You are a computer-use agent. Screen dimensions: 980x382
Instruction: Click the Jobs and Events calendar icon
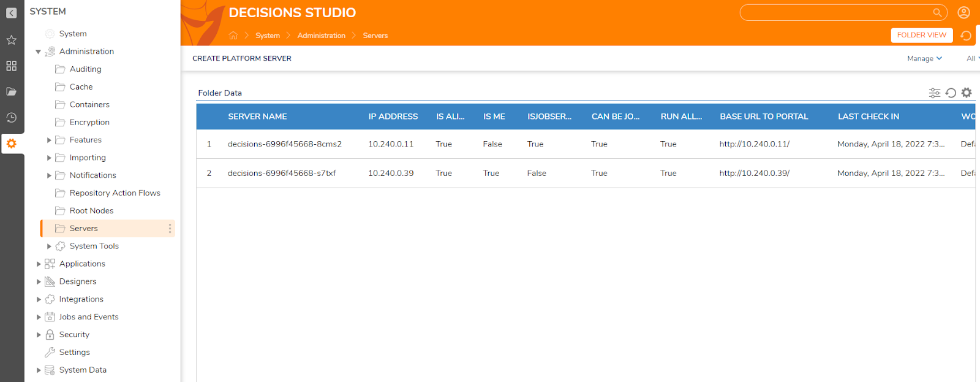coord(50,317)
